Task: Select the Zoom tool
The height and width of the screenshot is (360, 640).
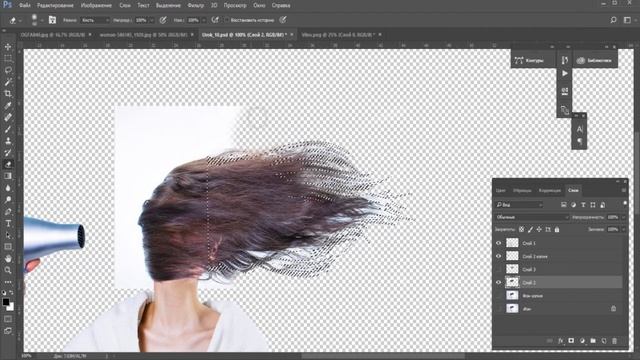Action: [x=8, y=270]
